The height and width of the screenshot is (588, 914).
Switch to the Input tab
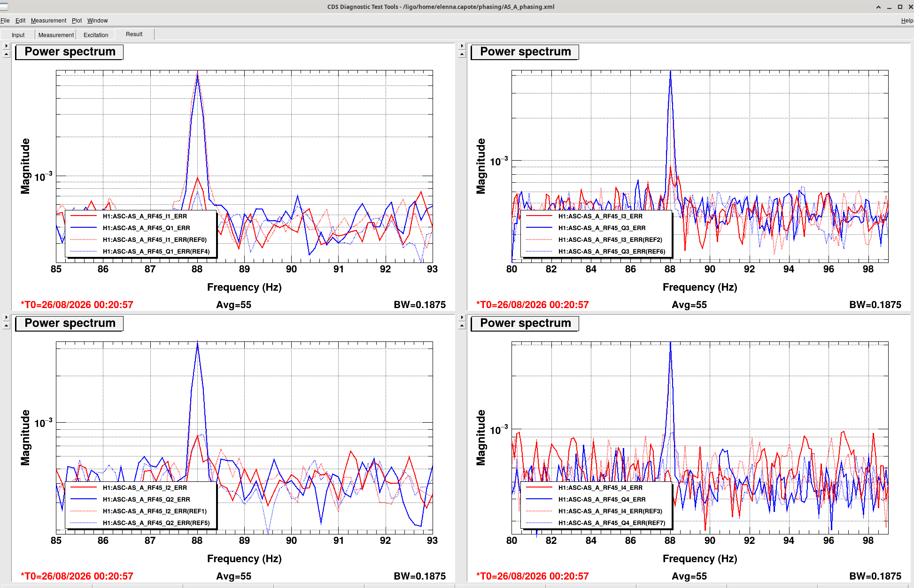click(x=18, y=35)
